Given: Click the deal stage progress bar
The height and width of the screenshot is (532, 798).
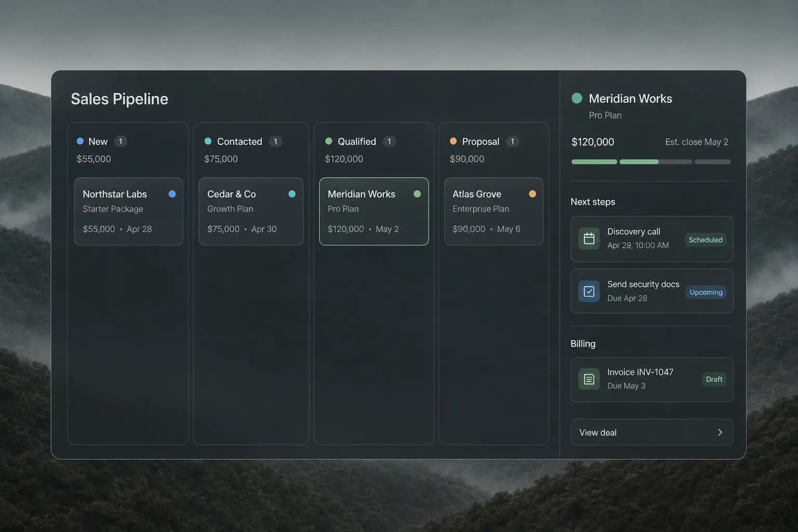Looking at the screenshot, I should click(x=651, y=162).
